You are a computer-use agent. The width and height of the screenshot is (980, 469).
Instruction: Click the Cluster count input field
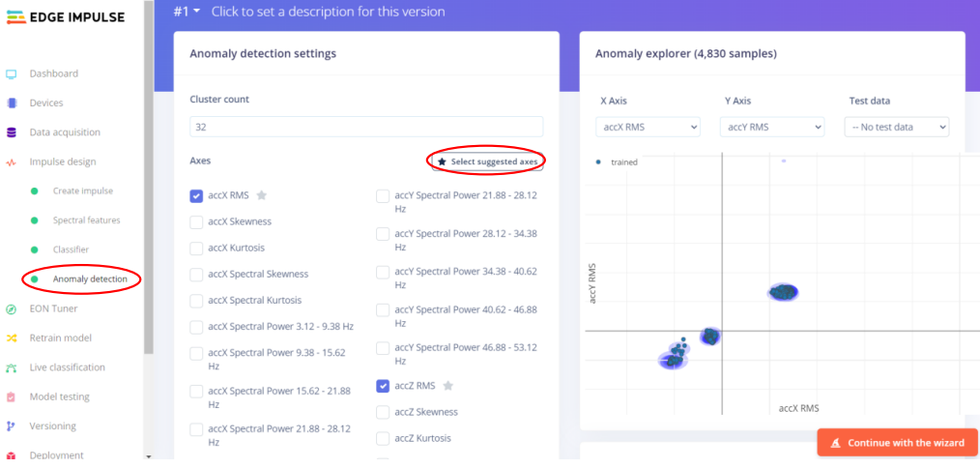pos(366,127)
